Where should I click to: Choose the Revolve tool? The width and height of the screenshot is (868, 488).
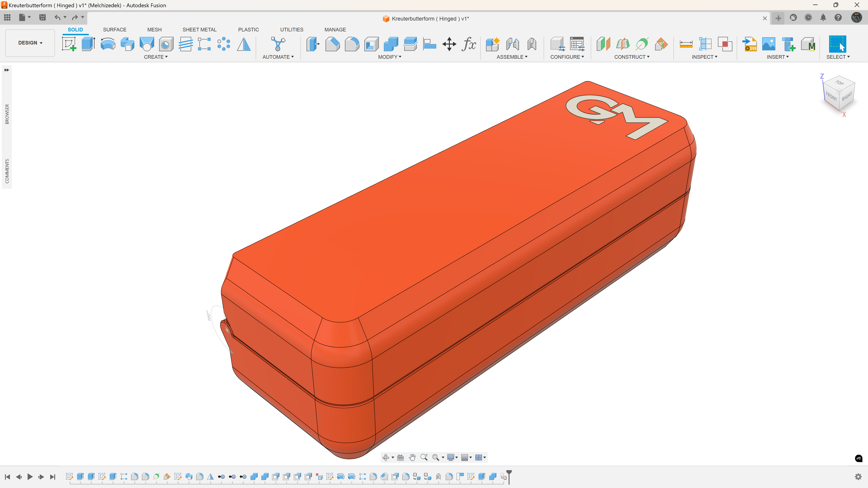pyautogui.click(x=108, y=44)
